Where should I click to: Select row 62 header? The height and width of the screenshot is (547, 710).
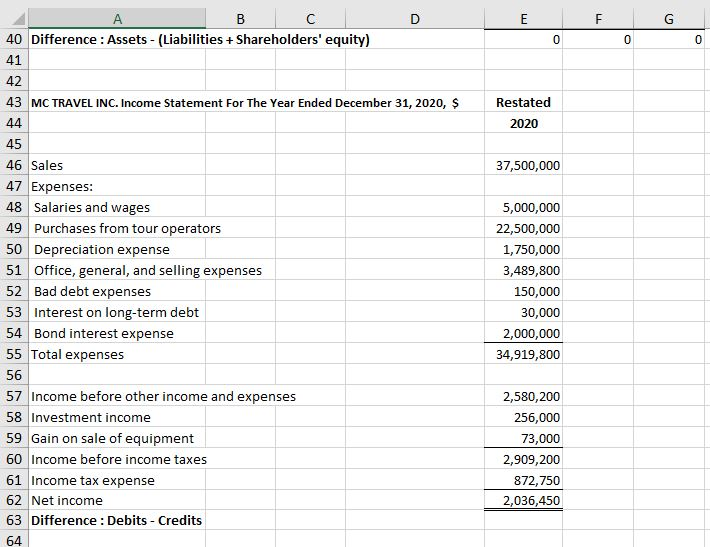tap(14, 500)
